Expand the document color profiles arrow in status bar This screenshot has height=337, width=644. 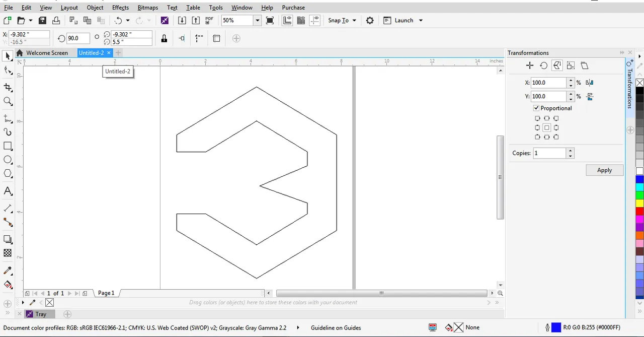[x=298, y=327]
